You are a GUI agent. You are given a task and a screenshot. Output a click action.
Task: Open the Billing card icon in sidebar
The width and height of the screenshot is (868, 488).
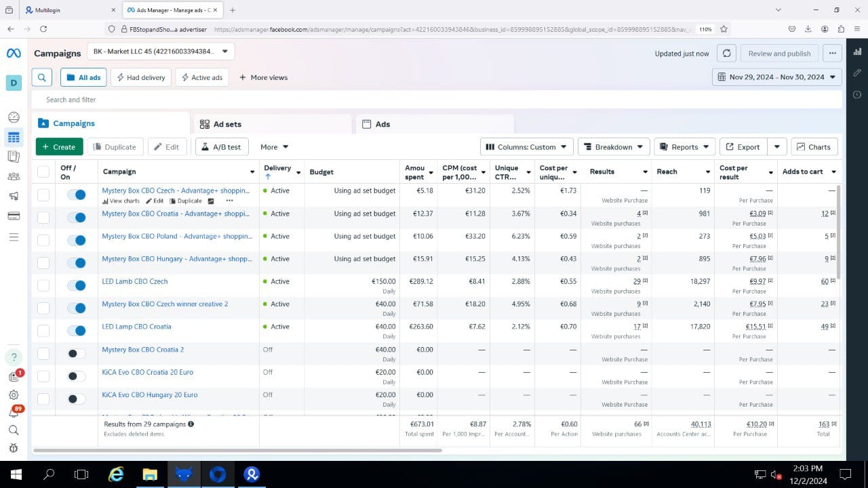14,216
